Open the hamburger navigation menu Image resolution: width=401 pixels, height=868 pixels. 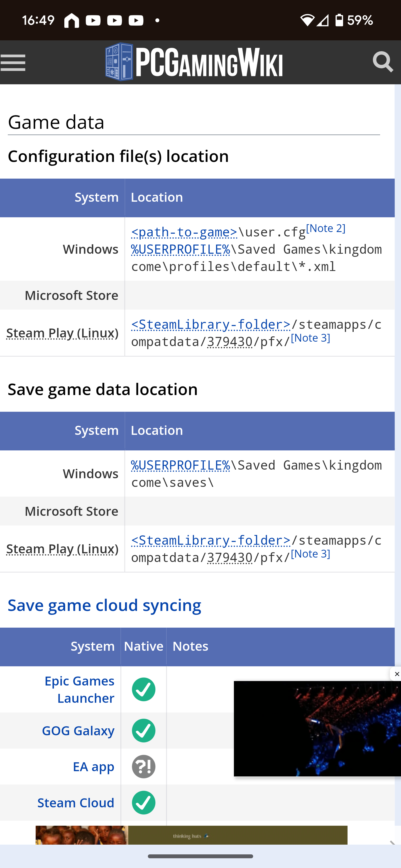pyautogui.click(x=13, y=63)
